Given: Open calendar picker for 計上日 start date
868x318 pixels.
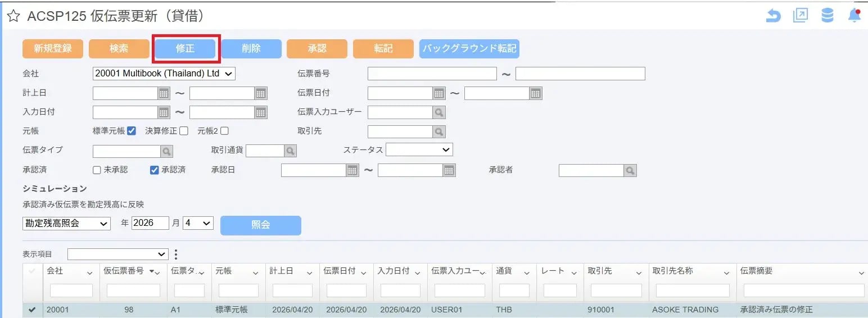Looking at the screenshot, I should coord(164,93).
